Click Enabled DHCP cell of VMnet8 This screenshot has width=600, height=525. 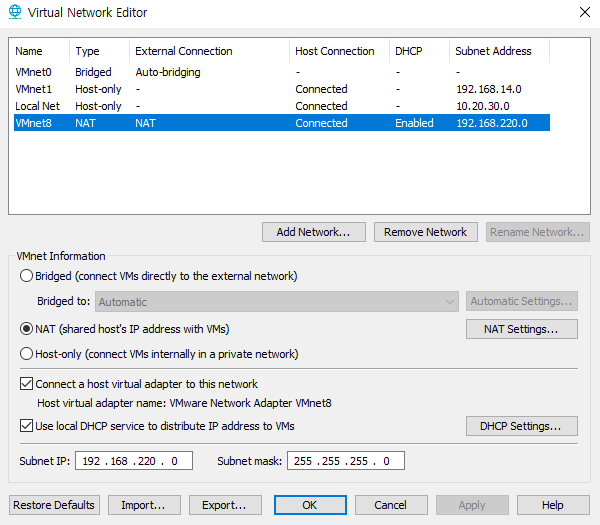414,122
